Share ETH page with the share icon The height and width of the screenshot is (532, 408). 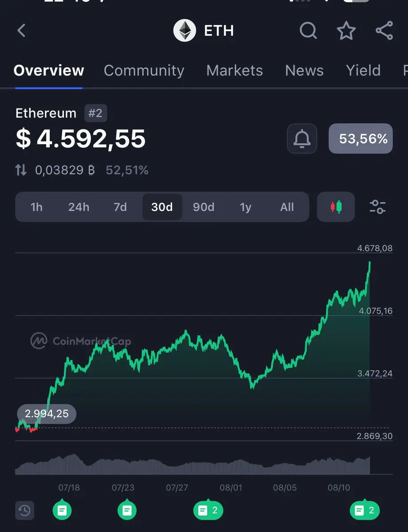pos(384,31)
